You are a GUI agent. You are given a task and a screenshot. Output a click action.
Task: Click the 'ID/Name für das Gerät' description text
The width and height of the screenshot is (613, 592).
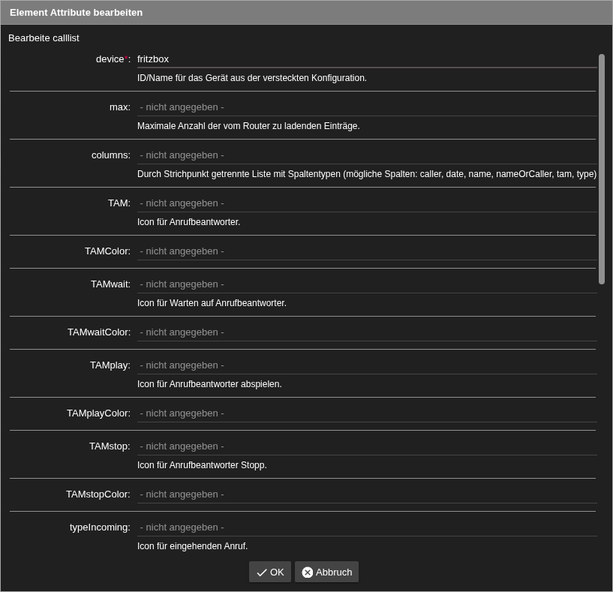point(252,78)
